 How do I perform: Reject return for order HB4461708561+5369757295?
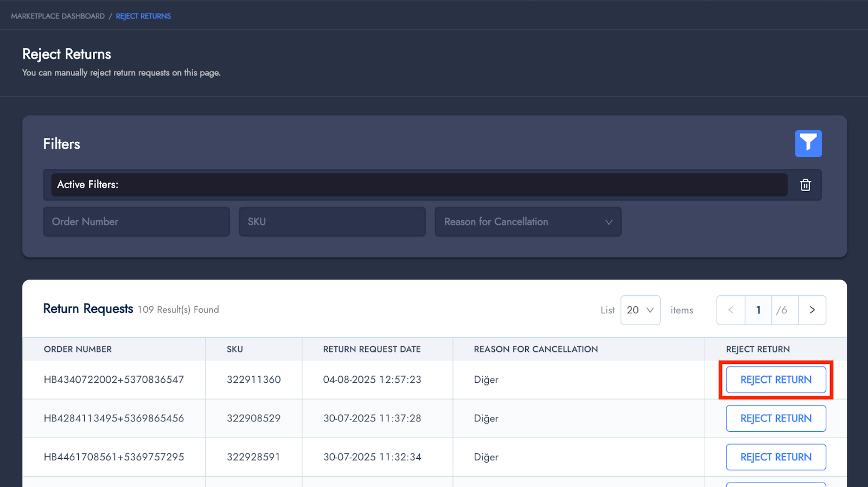tap(776, 457)
